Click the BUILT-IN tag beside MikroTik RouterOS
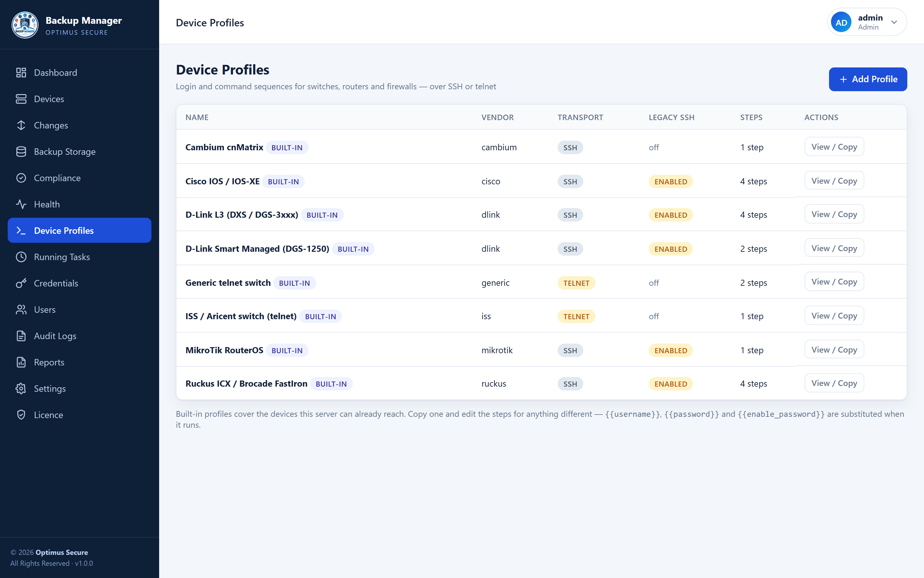This screenshot has height=578, width=924. (287, 351)
